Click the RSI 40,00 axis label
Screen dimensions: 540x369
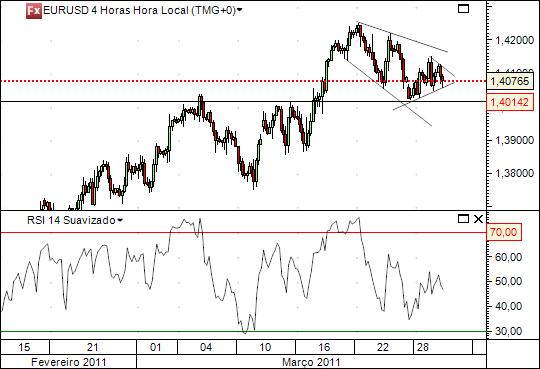508,306
